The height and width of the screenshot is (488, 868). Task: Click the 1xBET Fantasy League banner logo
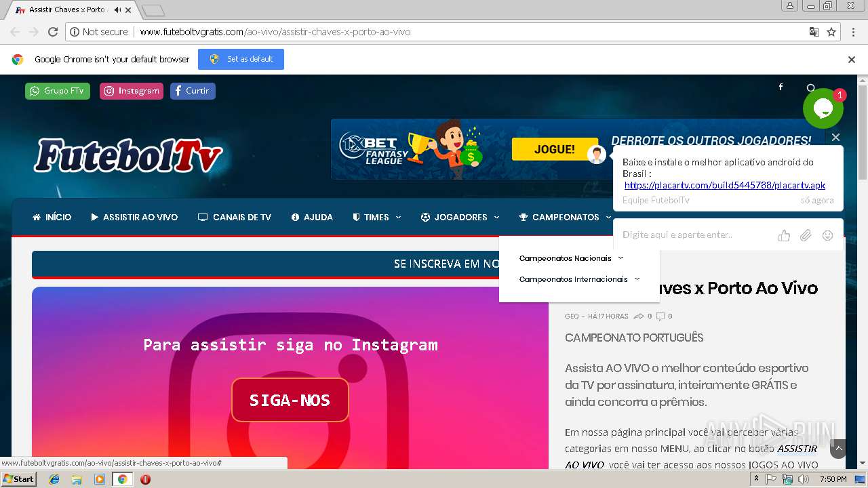(x=374, y=150)
